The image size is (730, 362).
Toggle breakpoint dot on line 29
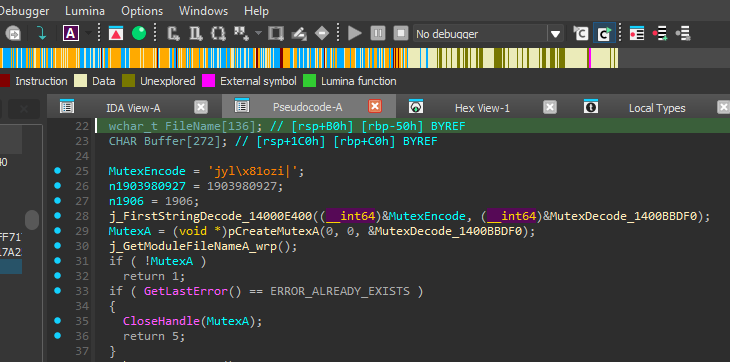57,230
